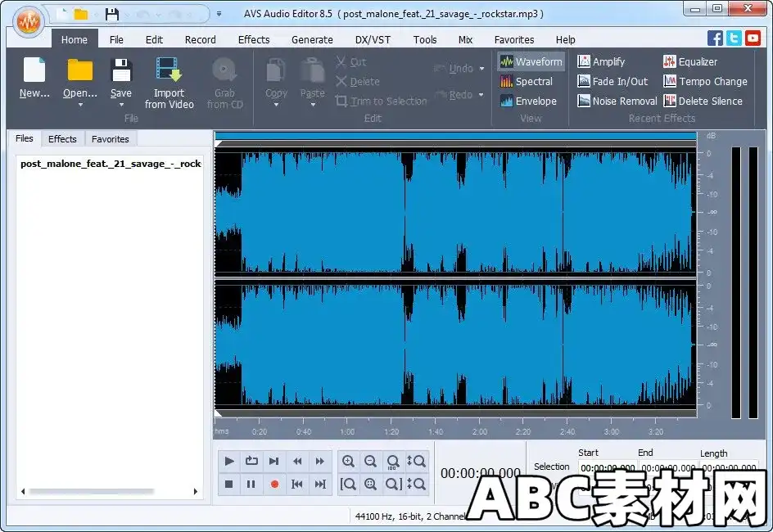Zoom in on the waveform horizontally
Viewport: 773px width, 532px height.
point(348,461)
